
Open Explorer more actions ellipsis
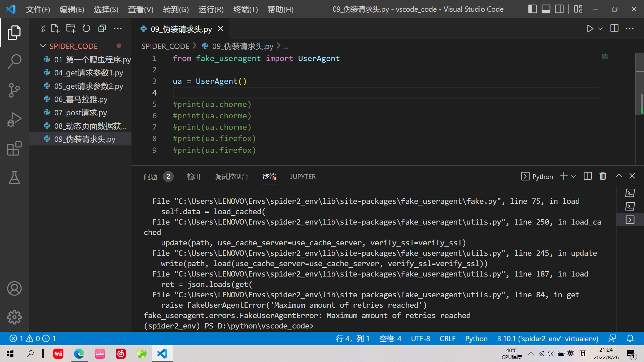[118, 28]
